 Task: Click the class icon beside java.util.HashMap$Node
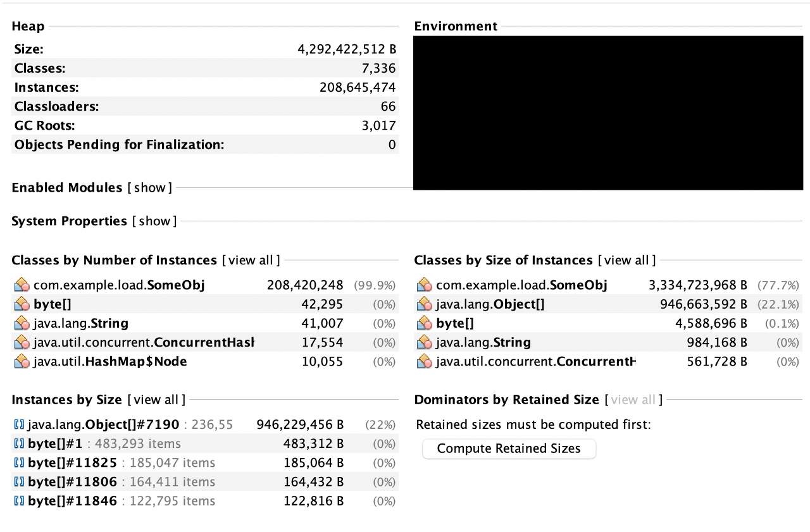[22, 362]
